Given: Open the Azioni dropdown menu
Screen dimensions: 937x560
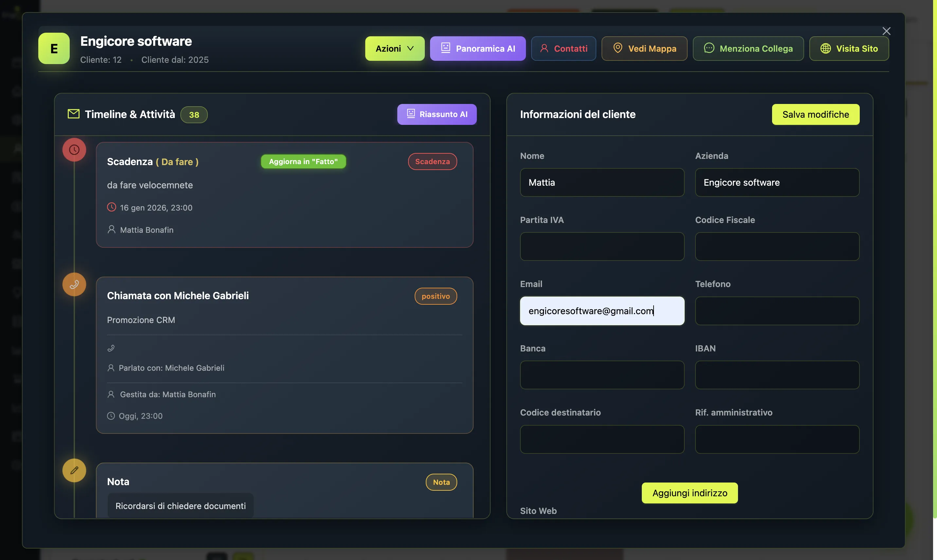Looking at the screenshot, I should click(394, 48).
